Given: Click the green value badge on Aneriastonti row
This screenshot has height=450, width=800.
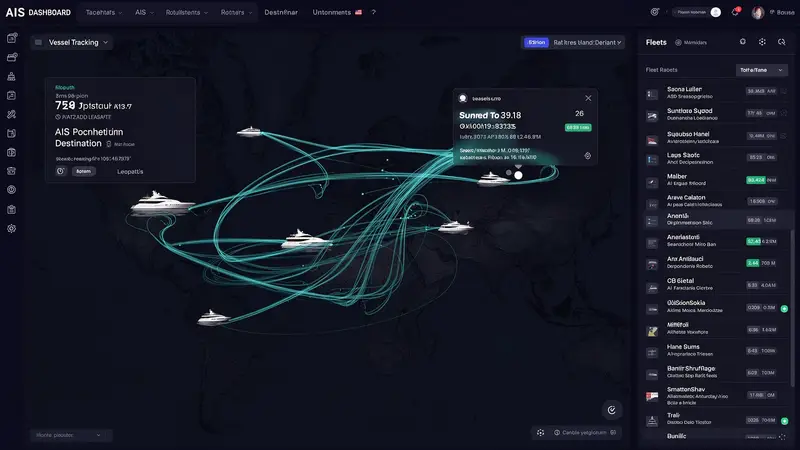Looking at the screenshot, I should click(753, 241).
